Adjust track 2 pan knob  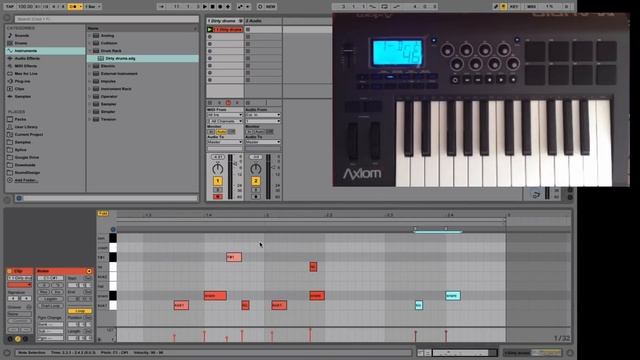tap(256, 169)
